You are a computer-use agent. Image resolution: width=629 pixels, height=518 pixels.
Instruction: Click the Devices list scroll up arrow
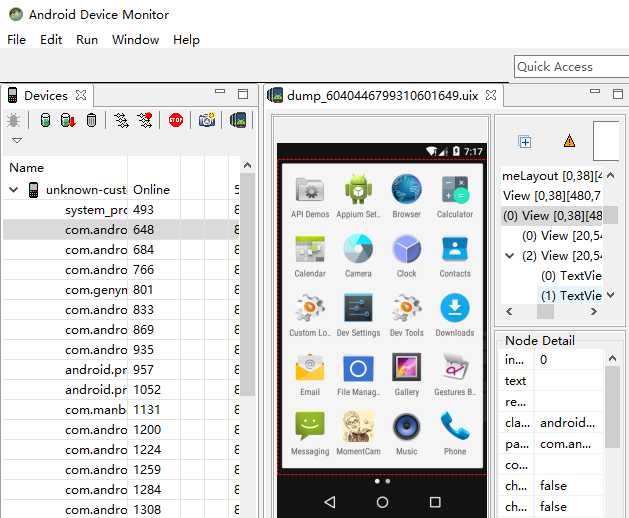coord(248,165)
